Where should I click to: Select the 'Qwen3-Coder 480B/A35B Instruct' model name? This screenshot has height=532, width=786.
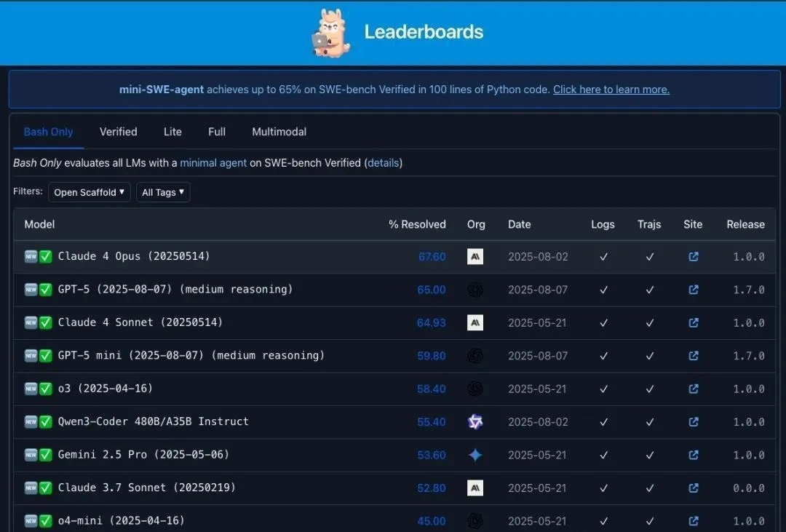154,421
